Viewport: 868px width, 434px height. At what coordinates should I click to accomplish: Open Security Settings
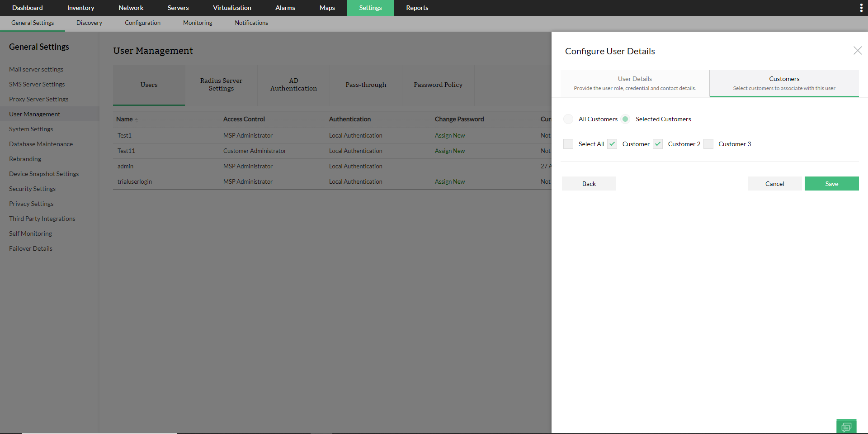[x=32, y=189]
